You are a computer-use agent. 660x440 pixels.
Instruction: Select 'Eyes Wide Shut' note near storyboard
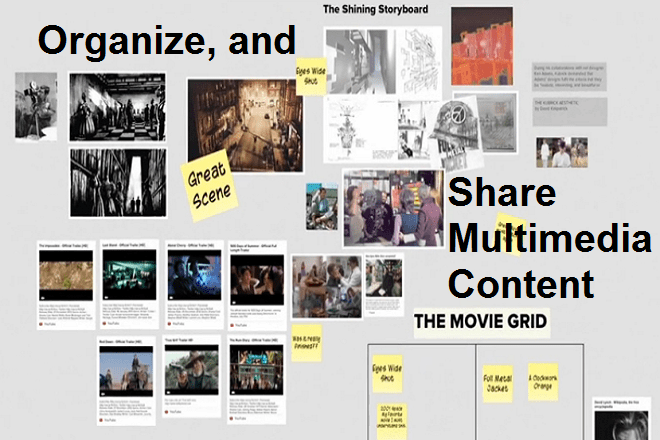click(311, 76)
